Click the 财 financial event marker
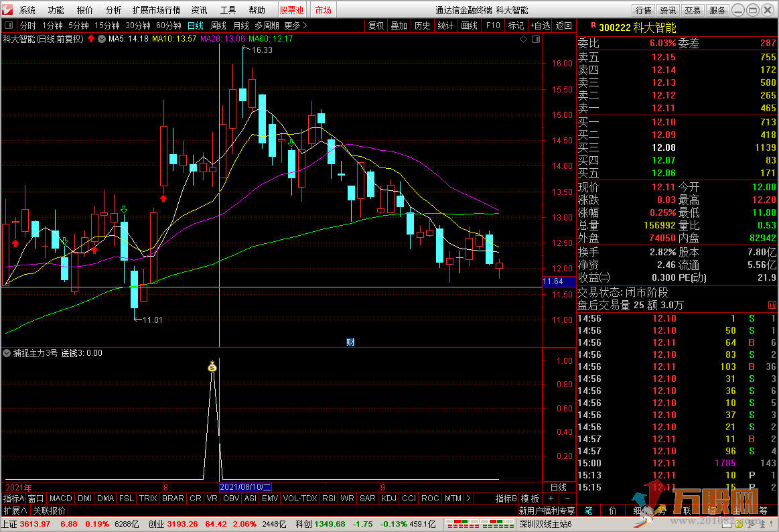 (350, 342)
